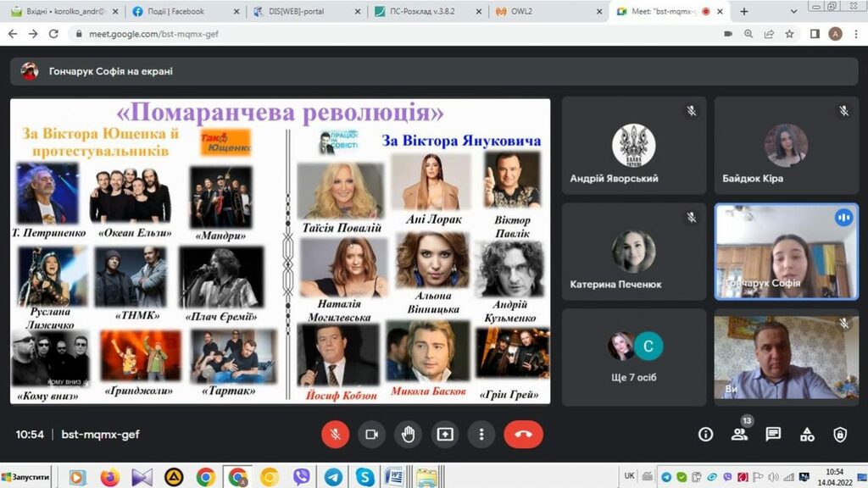
Task: Bookmark this page with the star icon
Action: 790,34
